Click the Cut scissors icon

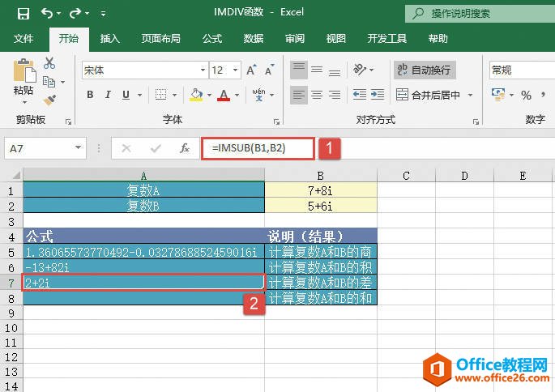point(49,63)
